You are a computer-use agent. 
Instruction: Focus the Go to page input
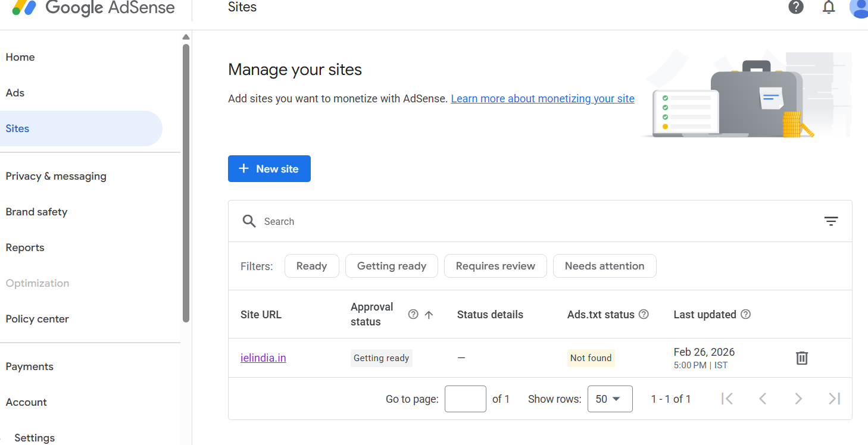465,399
